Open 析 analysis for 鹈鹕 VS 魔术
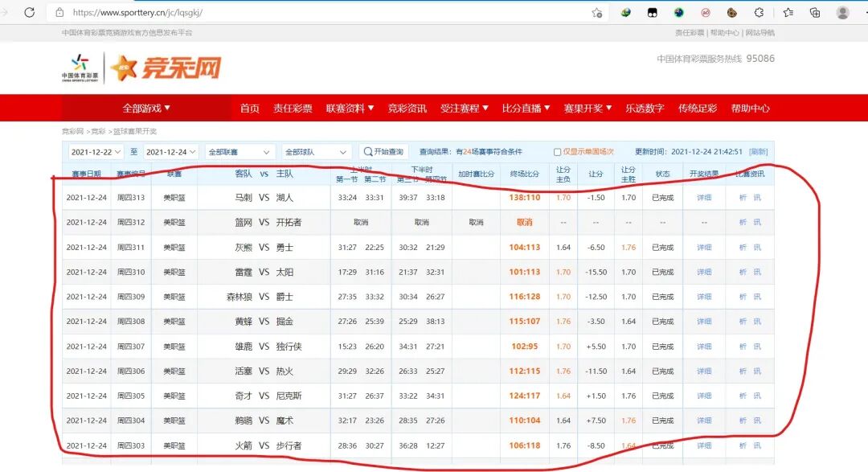This screenshot has width=868, height=472. pos(743,421)
